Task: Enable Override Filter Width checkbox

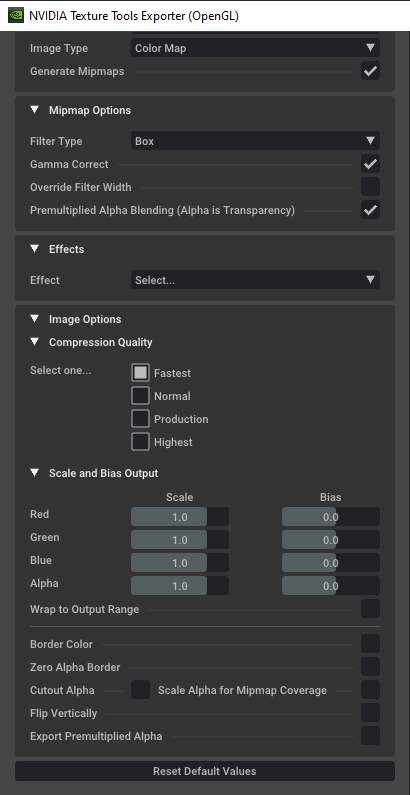Action: (370, 187)
